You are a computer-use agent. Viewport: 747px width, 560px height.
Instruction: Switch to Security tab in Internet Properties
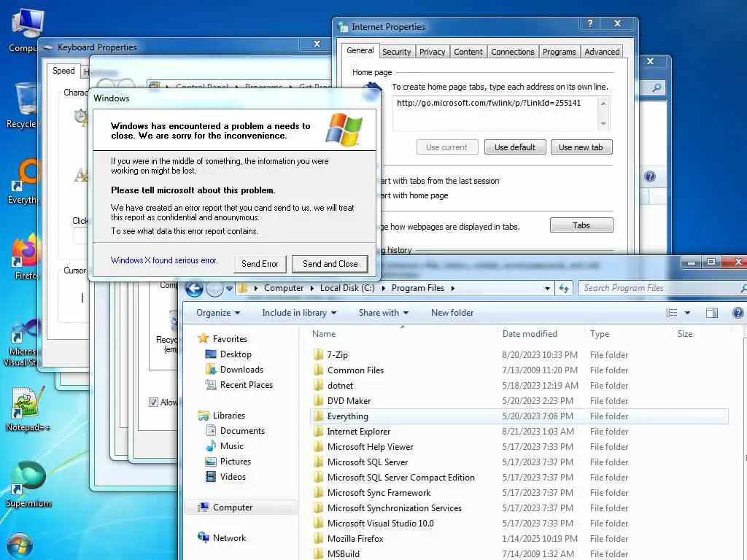tap(396, 52)
